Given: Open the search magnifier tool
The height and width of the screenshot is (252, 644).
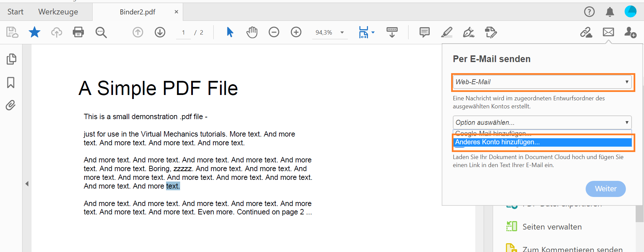Looking at the screenshot, I should click(101, 32).
